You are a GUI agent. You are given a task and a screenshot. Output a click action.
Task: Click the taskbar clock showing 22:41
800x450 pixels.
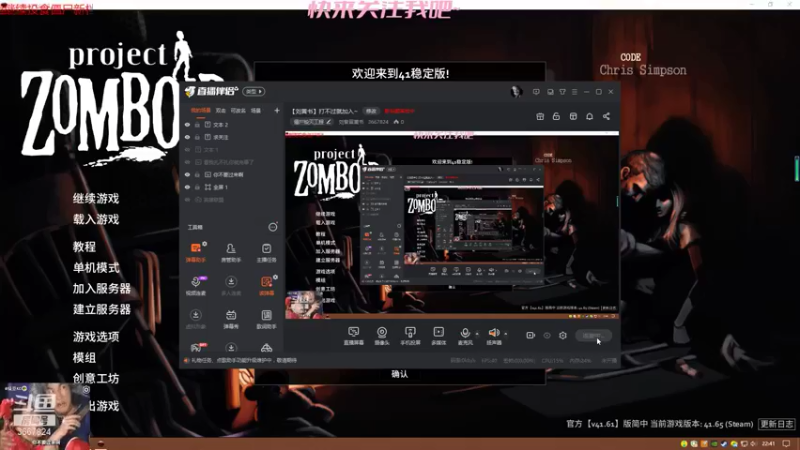click(768, 444)
